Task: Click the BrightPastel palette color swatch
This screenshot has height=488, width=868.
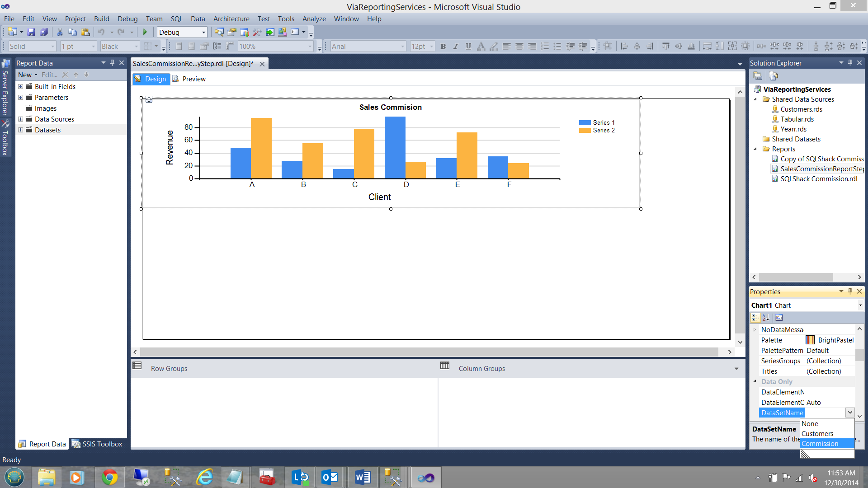Action: (810, 340)
